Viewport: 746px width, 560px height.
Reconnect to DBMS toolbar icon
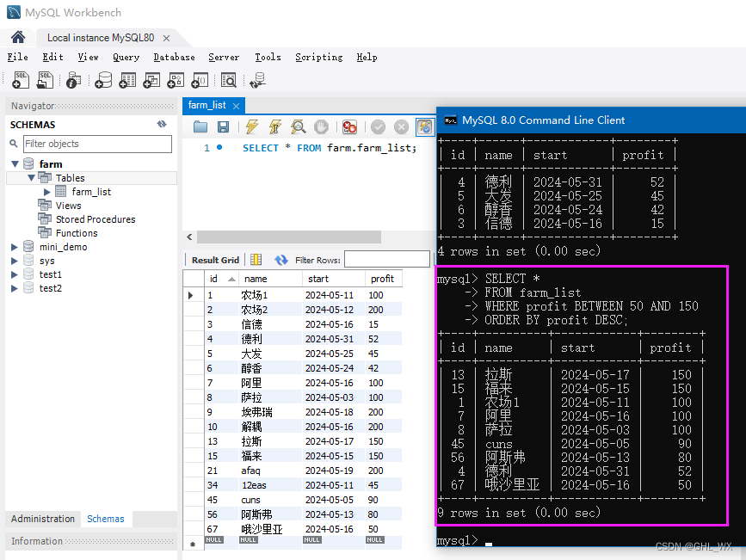pos(258,80)
